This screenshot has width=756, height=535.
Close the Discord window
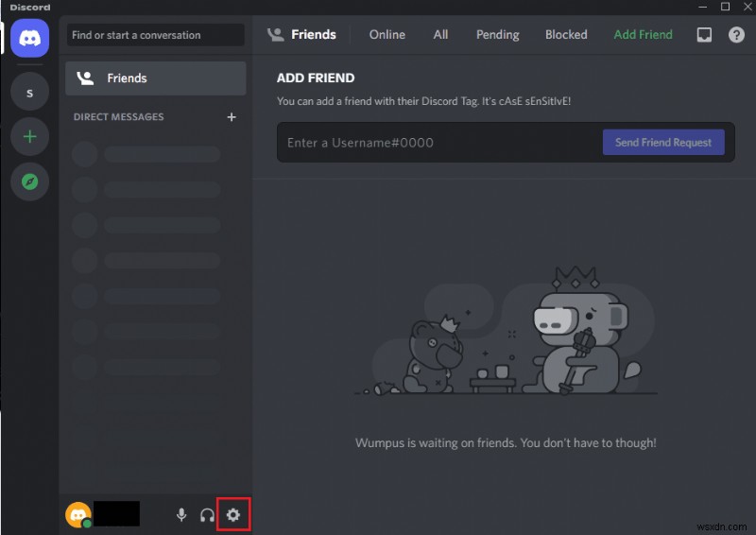[x=747, y=7]
